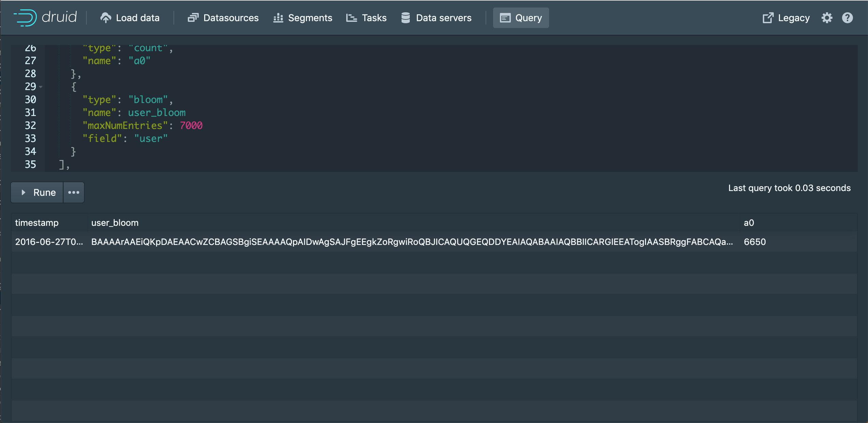Switch to the Query tab
Viewport: 868px width, 423px height.
coord(521,18)
